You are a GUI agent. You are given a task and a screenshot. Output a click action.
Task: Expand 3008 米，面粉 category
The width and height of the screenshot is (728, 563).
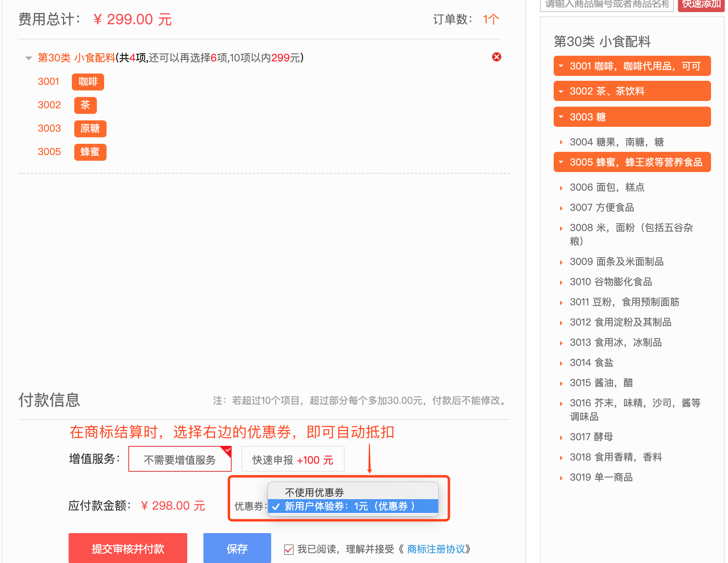coord(632,234)
